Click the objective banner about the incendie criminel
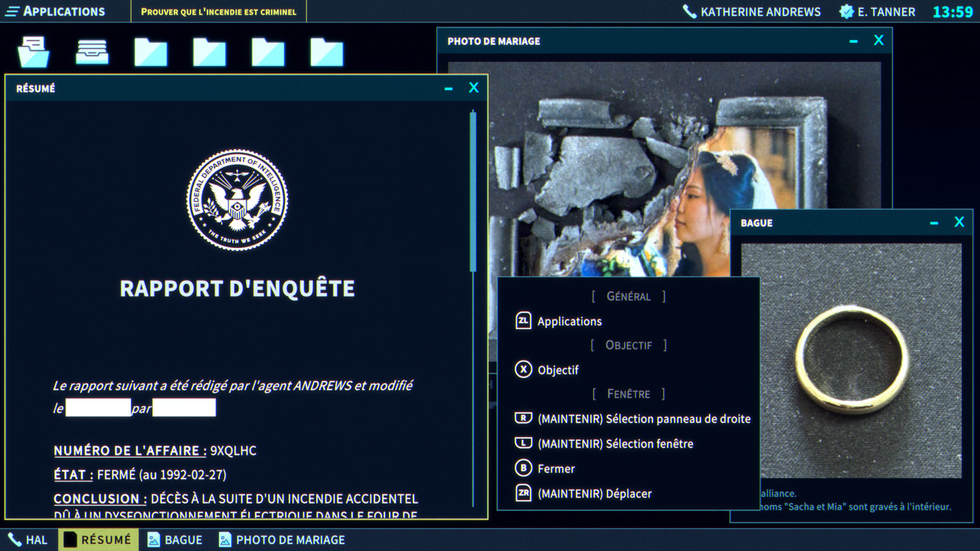This screenshot has width=980, height=551. [x=218, y=11]
